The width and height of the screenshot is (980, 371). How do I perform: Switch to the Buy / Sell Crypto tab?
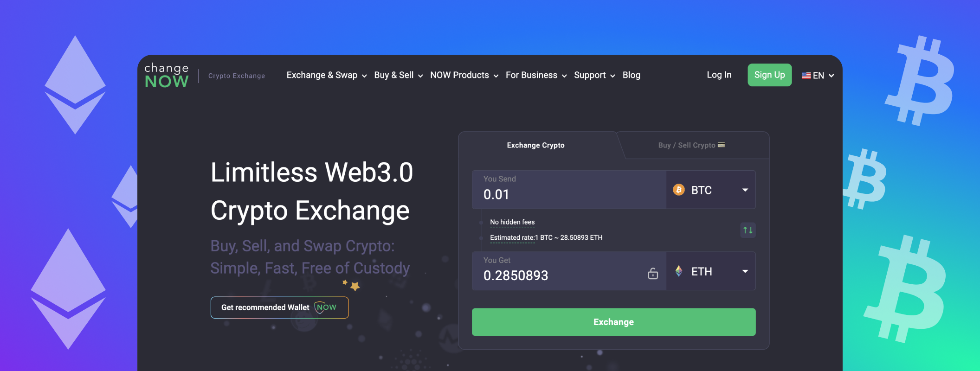tap(691, 145)
